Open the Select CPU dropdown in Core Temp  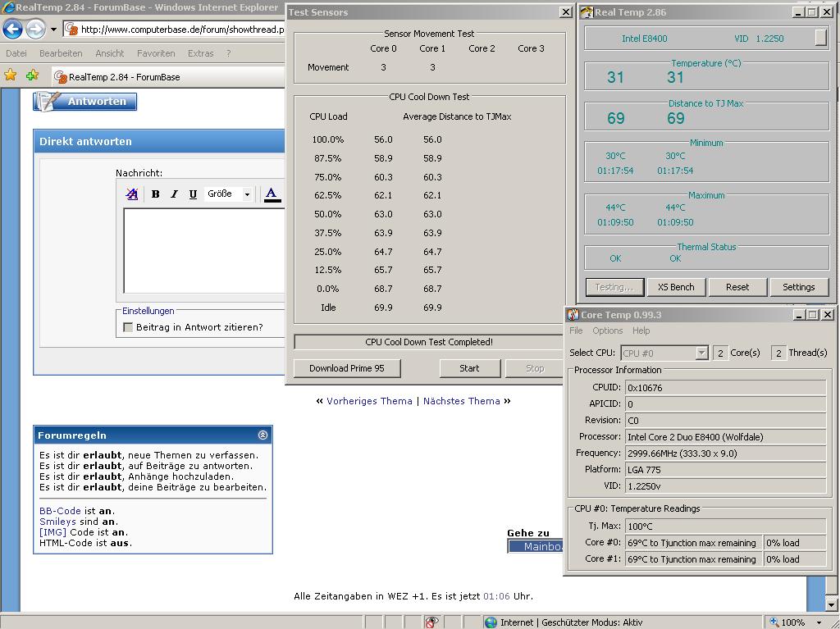point(664,353)
